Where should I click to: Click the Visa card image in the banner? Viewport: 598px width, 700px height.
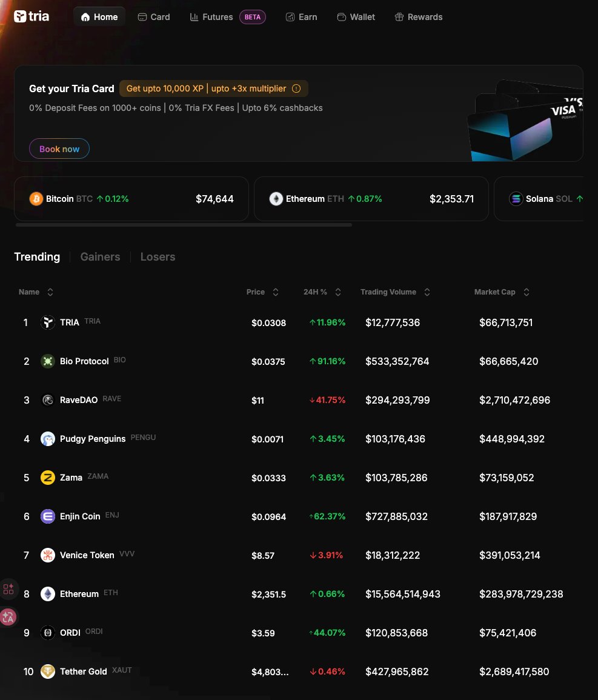(526, 121)
